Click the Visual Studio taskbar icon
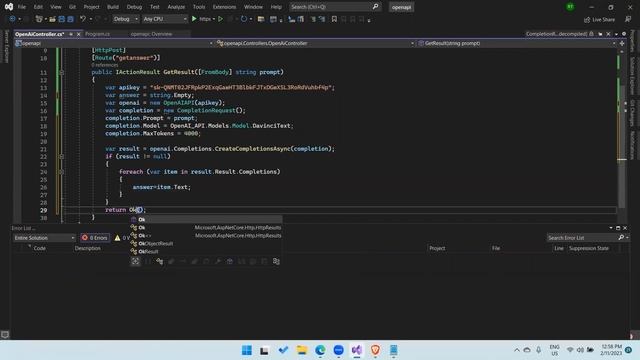This screenshot has height=360, width=640. click(x=357, y=350)
